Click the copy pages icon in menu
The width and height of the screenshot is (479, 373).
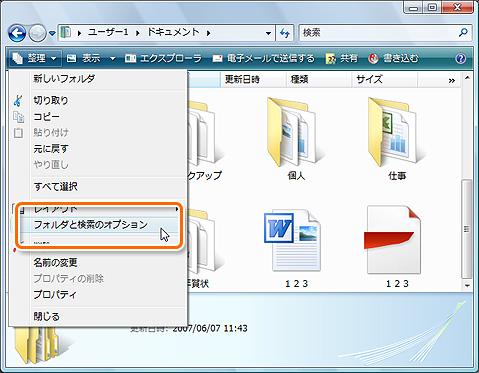click(18, 117)
